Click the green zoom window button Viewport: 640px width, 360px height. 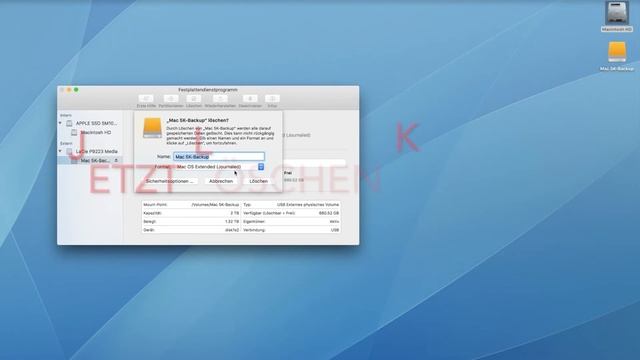[x=76, y=90]
